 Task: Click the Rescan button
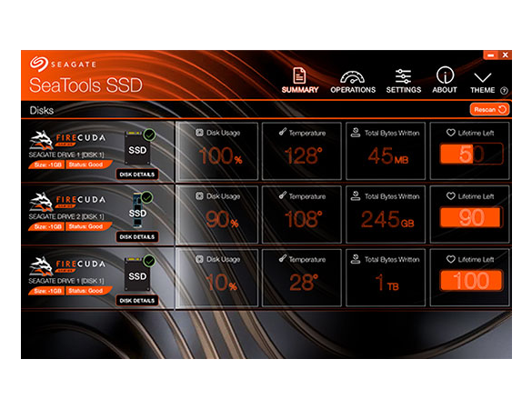click(489, 110)
